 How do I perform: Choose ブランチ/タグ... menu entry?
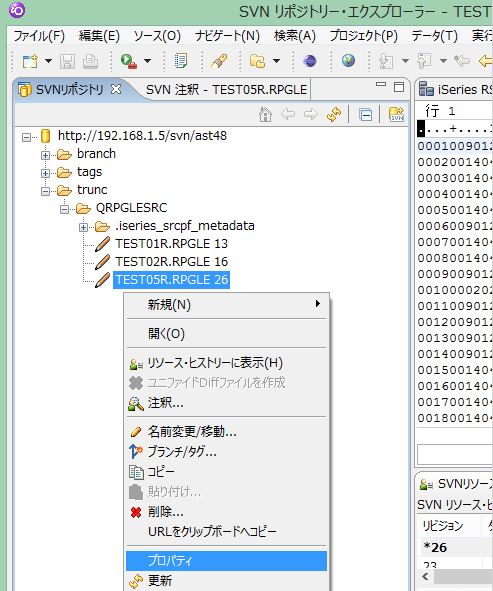227,452
